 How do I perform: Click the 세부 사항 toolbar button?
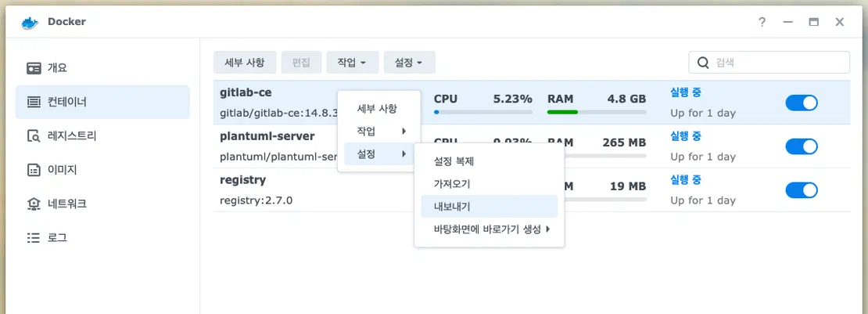[245, 63]
